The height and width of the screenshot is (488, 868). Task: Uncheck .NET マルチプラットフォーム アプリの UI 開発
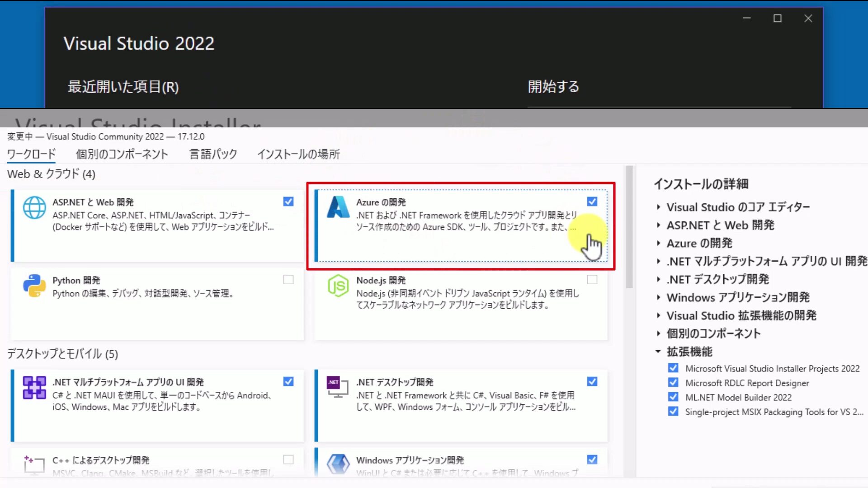(x=288, y=382)
